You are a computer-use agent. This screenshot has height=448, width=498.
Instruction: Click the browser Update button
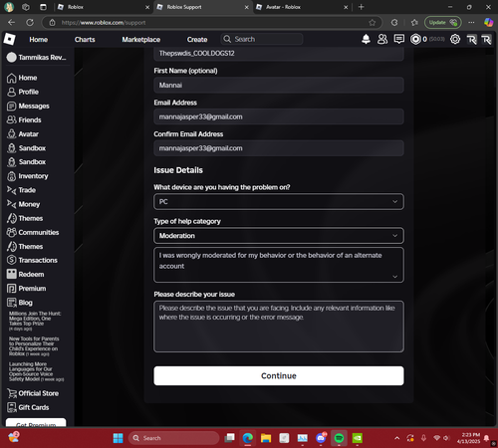442,22
